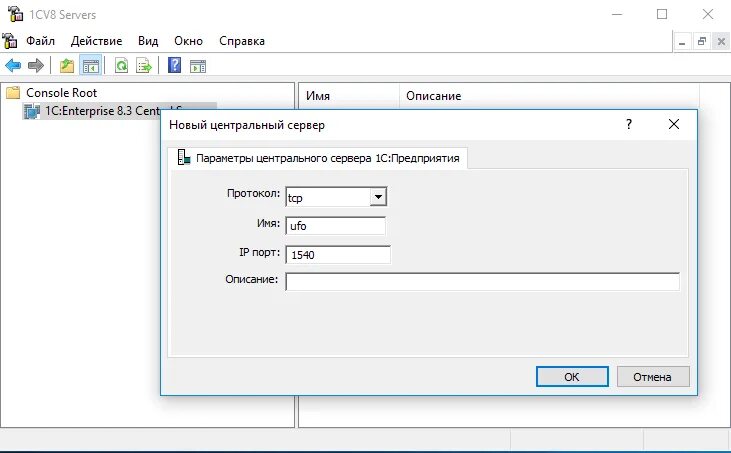731x453 pixels.
Task: Open the Вид menu
Action: tap(148, 41)
